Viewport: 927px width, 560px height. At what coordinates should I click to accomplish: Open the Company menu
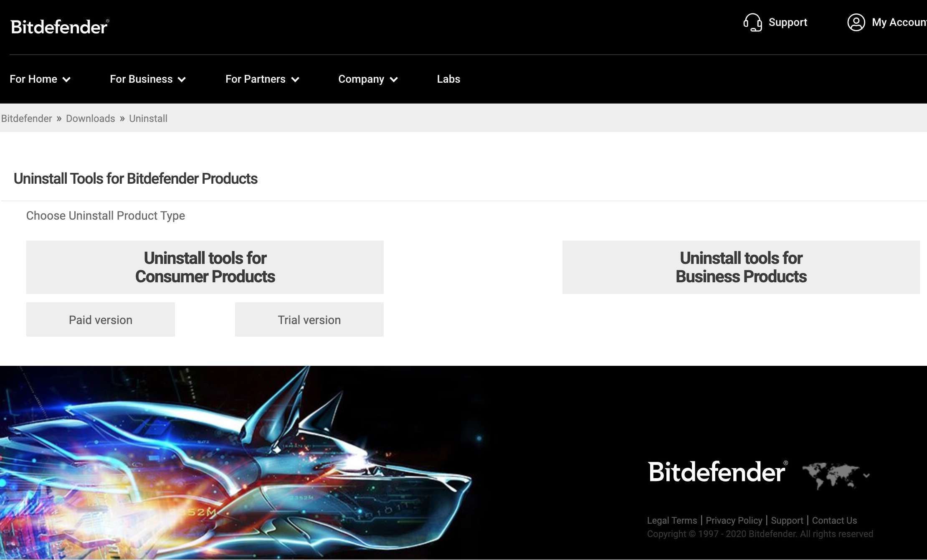368,79
